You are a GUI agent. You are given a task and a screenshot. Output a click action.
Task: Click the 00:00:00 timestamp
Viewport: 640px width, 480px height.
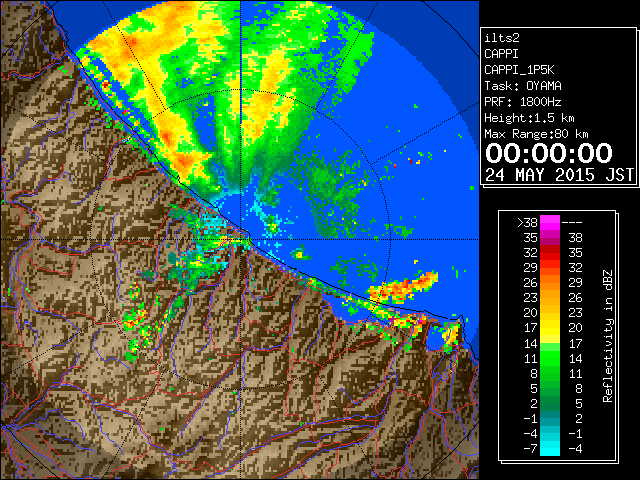coord(549,153)
